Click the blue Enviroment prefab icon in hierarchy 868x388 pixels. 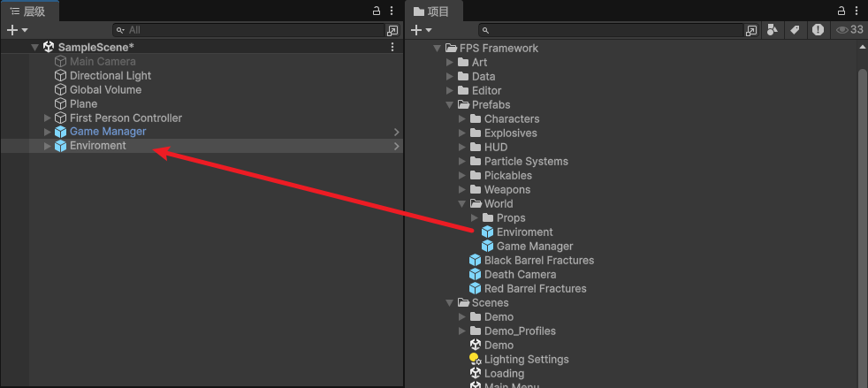(60, 146)
